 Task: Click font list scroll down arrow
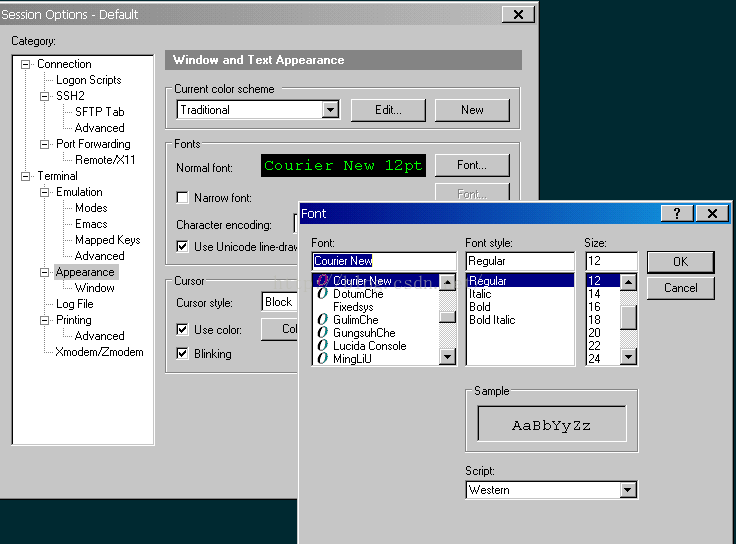447,357
